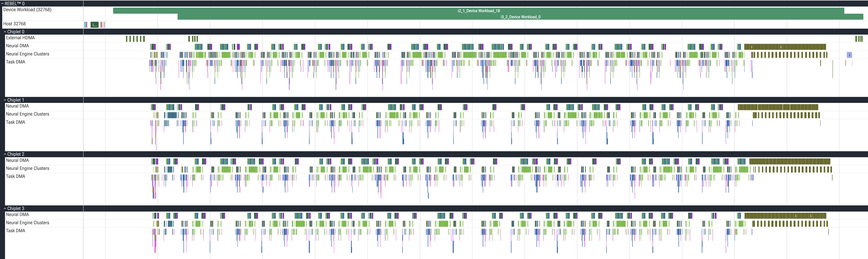Viewport: 868px width, 259px height.
Task: Click long olive block in Chiplet 1 Neural DMA
Action: (x=778, y=107)
